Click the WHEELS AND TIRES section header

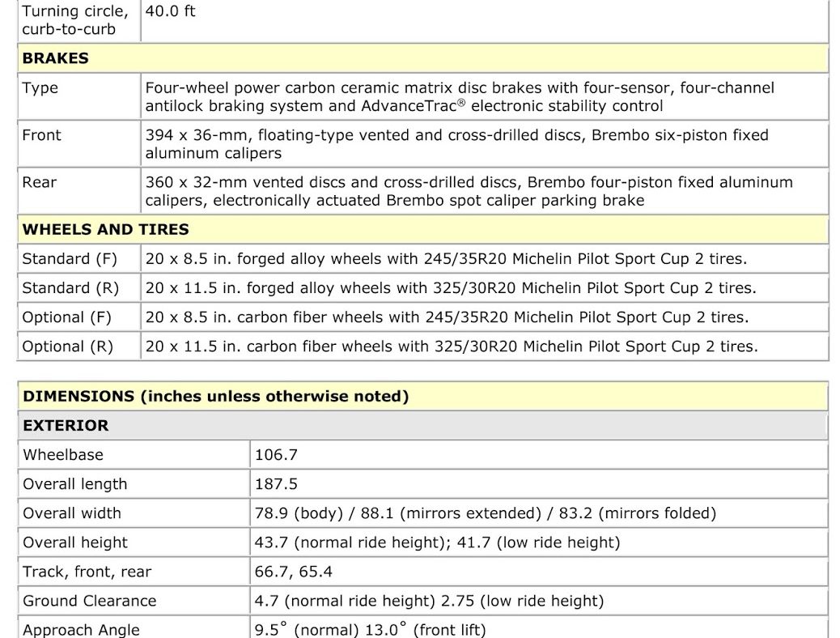pyautogui.click(x=423, y=229)
